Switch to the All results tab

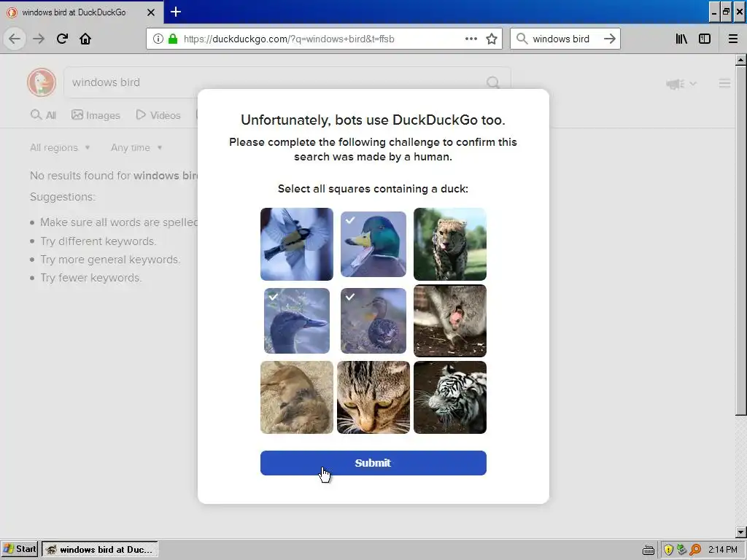pyautogui.click(x=43, y=115)
